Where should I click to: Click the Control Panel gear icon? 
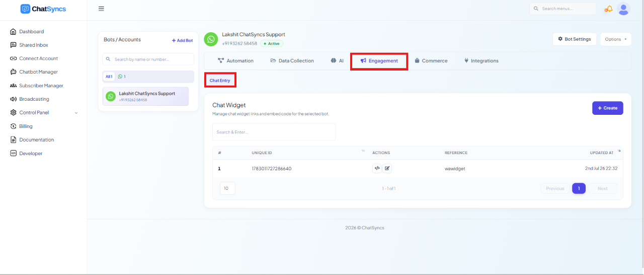tap(14, 113)
